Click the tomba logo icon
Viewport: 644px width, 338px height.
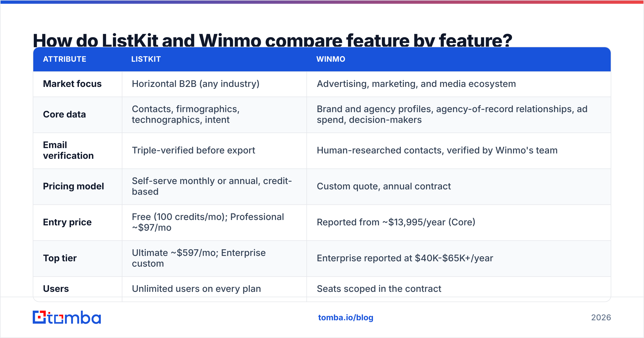pos(67,317)
